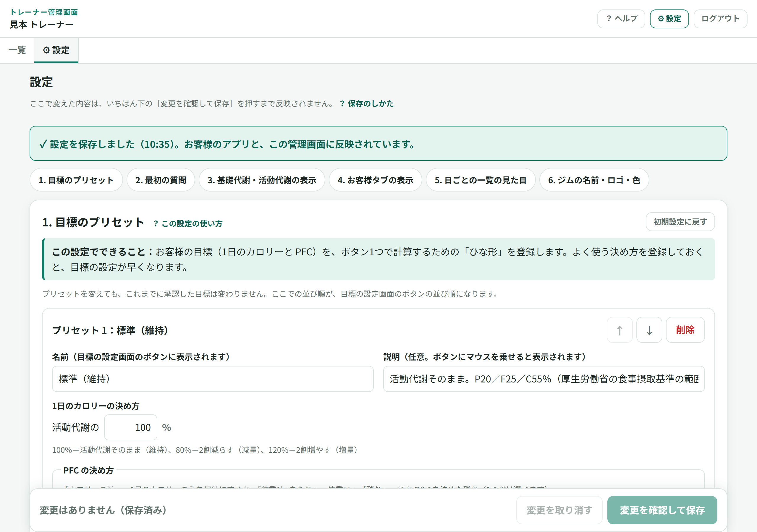Open the ヘルプ button in the header

pyautogui.click(x=621, y=19)
